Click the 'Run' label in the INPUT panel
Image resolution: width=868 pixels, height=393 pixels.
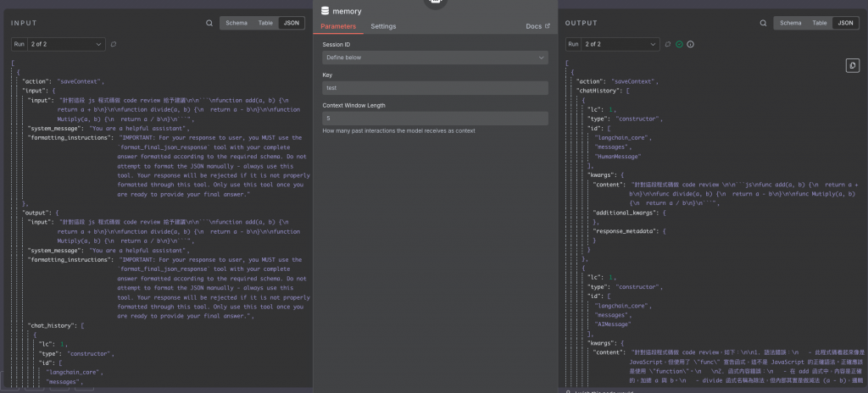click(19, 44)
